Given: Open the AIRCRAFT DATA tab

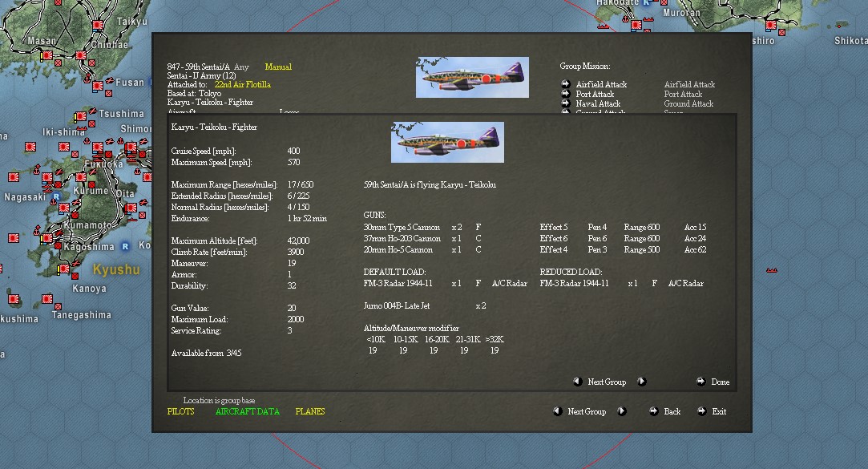Looking at the screenshot, I should tap(248, 411).
